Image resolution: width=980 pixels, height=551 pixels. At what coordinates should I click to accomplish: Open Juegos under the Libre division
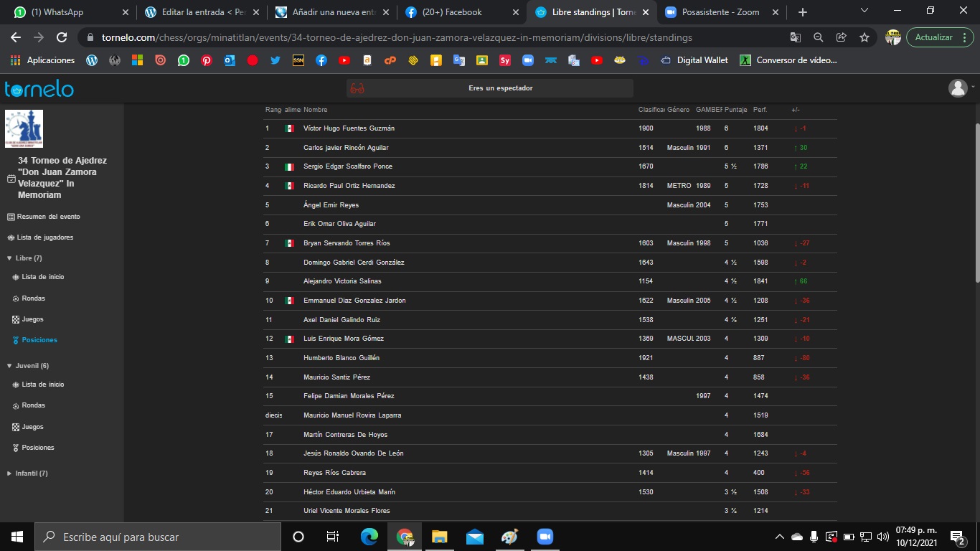(x=32, y=319)
